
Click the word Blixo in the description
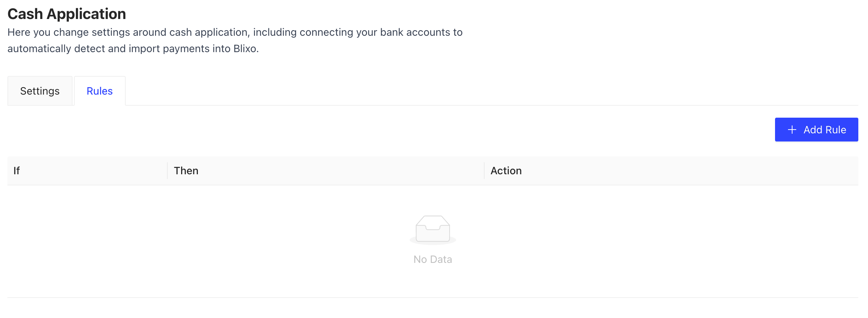click(245, 49)
